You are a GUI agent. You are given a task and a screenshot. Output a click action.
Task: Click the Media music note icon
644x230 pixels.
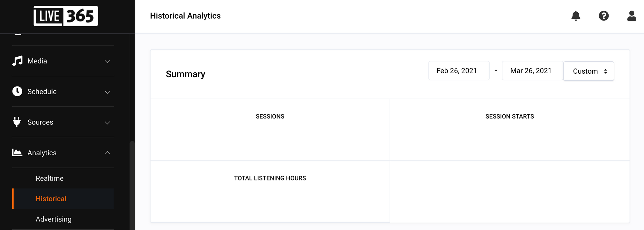(x=17, y=61)
